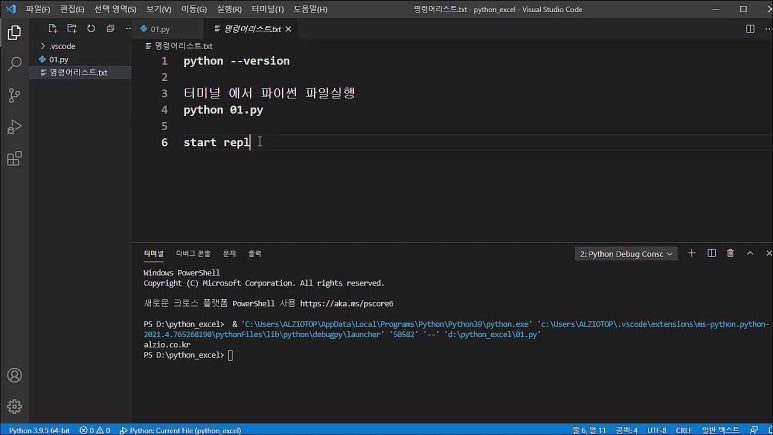Click New Folder icon in explorer
This screenshot has width=773, height=435.
[x=71, y=29]
